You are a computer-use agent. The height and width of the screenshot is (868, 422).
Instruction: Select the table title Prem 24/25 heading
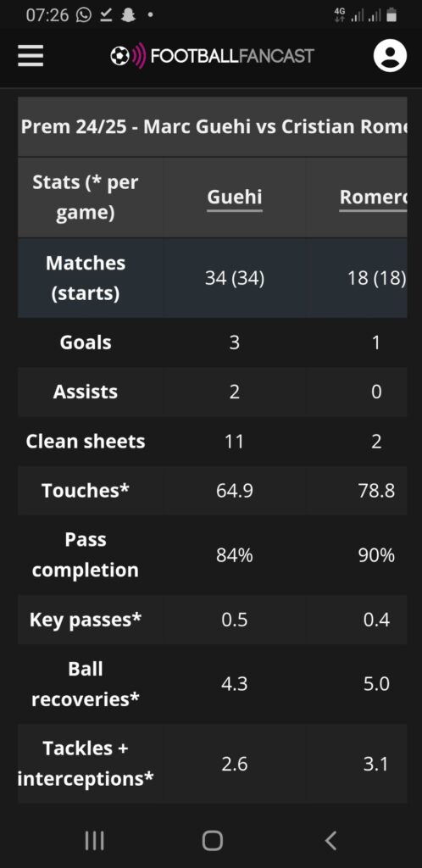tap(213, 127)
